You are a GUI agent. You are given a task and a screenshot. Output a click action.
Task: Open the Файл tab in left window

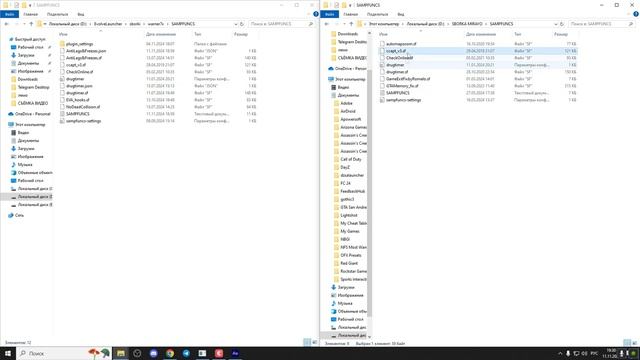point(9,14)
